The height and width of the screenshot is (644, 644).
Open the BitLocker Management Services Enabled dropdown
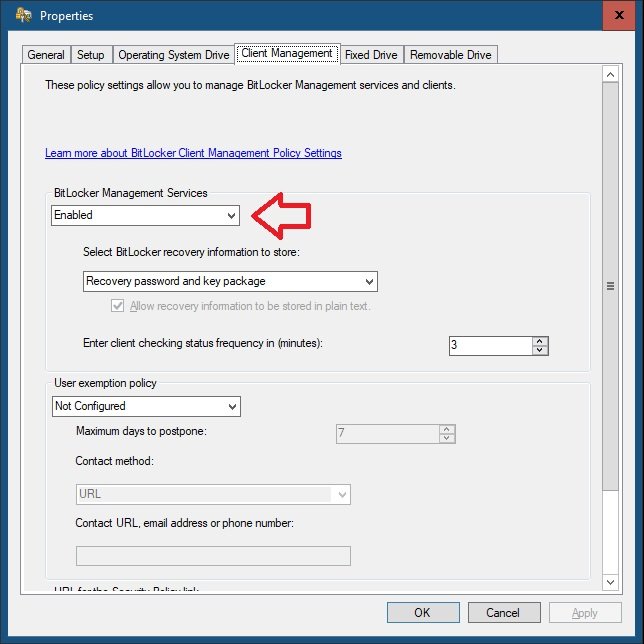tap(145, 215)
